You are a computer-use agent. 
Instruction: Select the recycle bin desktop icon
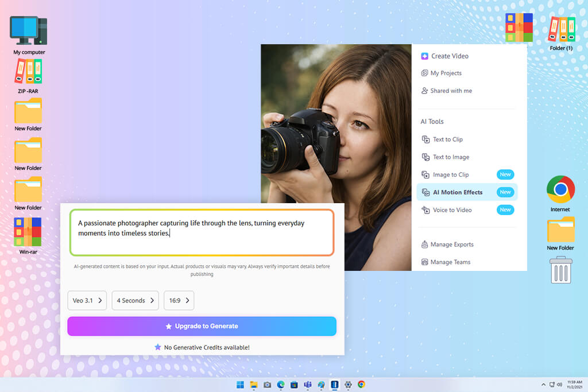point(560,270)
